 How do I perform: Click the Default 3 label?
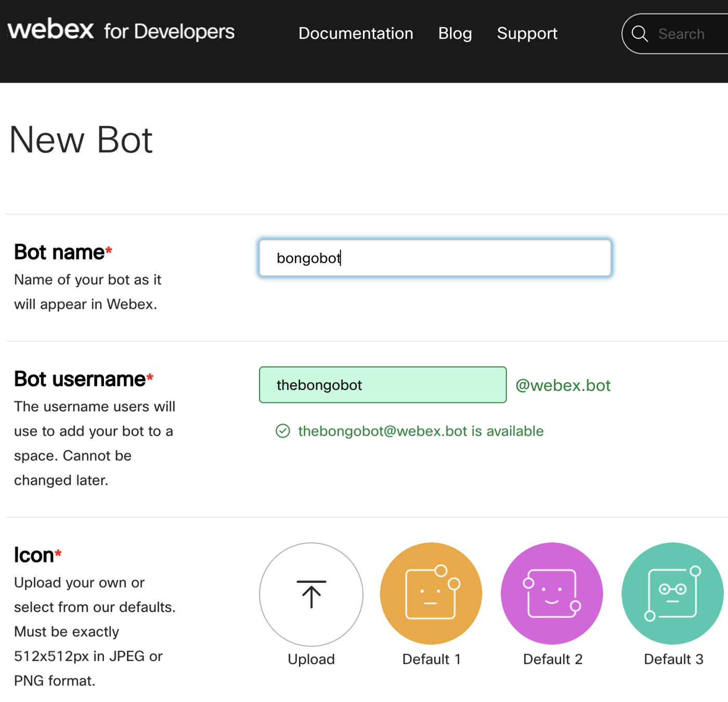click(x=673, y=659)
